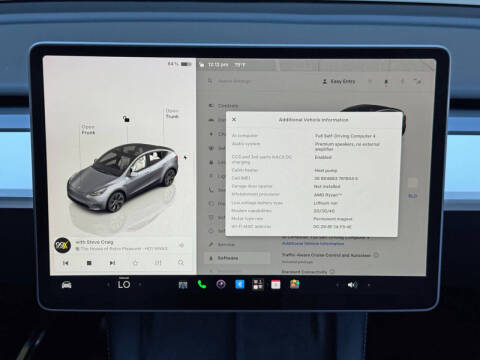This screenshot has width=480, height=360.
Task: Tap the car controls icon on the bottom bar
Action: 67,285
